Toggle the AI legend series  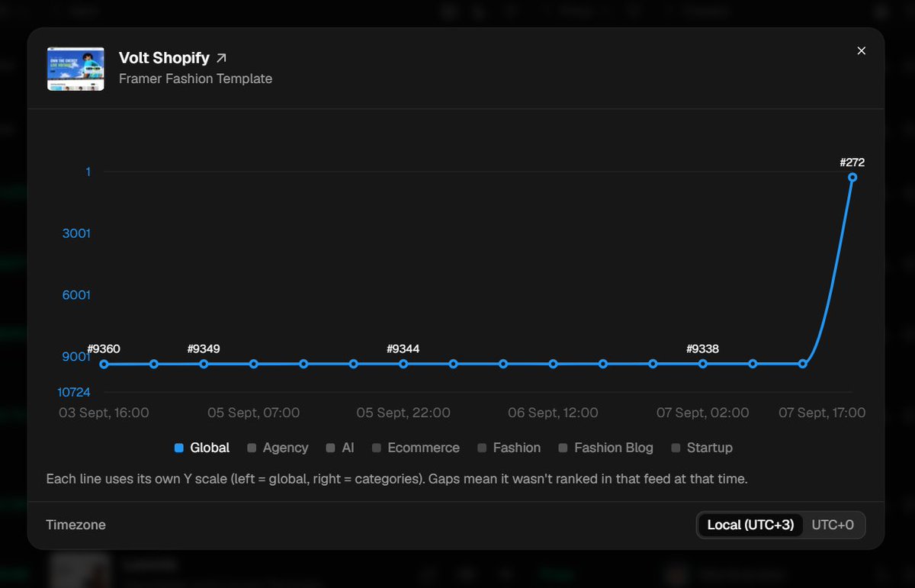(x=340, y=448)
